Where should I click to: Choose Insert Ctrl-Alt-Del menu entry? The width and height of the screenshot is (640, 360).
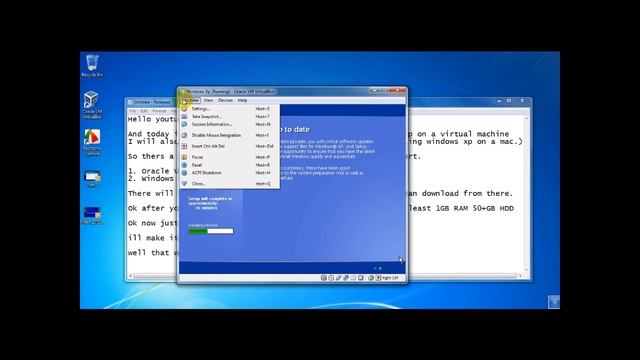pyautogui.click(x=230, y=146)
